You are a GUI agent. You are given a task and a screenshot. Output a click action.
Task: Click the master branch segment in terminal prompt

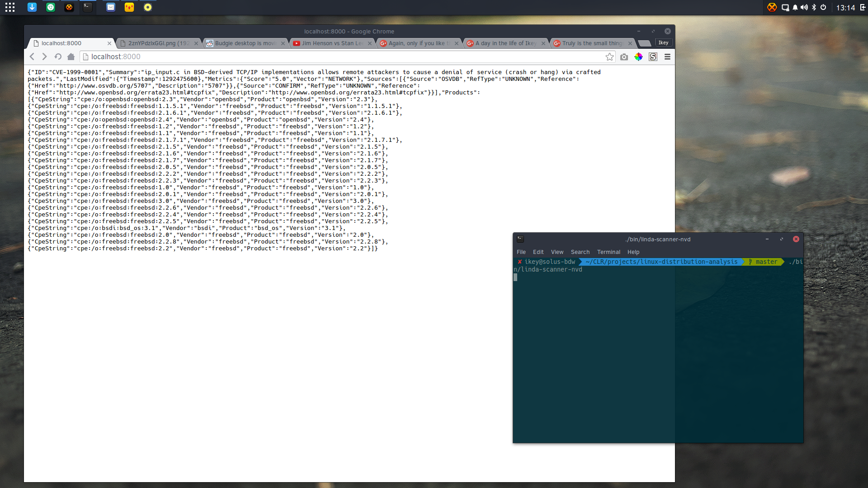coord(764,262)
